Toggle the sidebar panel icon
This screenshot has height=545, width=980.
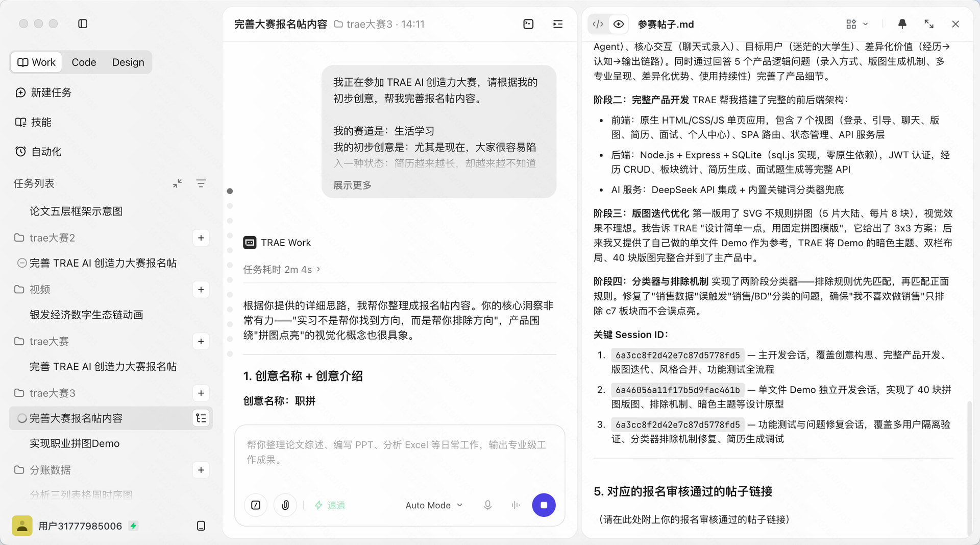83,23
